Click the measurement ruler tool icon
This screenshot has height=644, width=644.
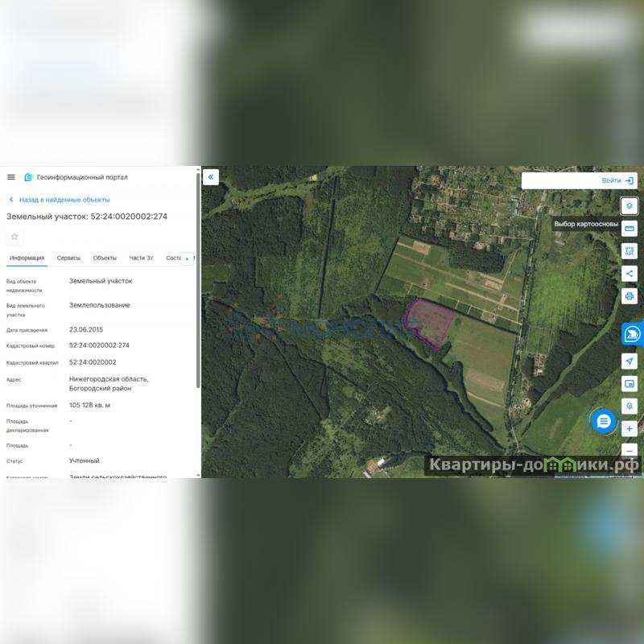click(x=630, y=229)
